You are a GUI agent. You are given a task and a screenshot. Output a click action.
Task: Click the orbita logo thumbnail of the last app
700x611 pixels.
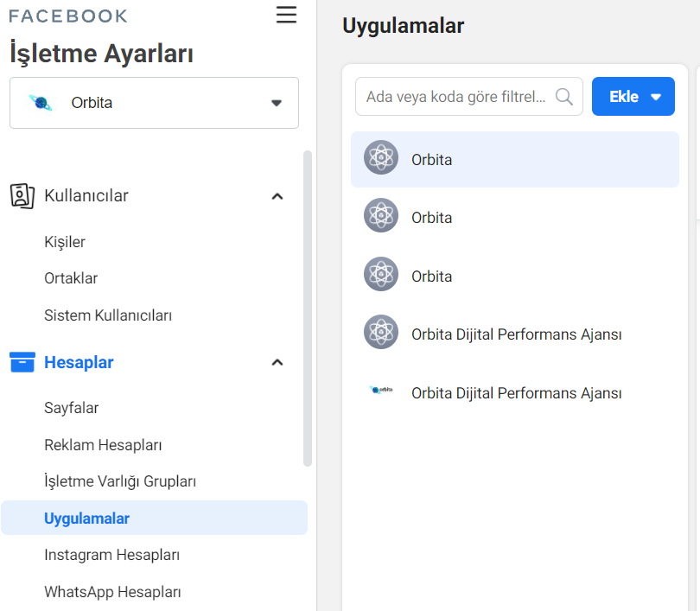(381, 390)
